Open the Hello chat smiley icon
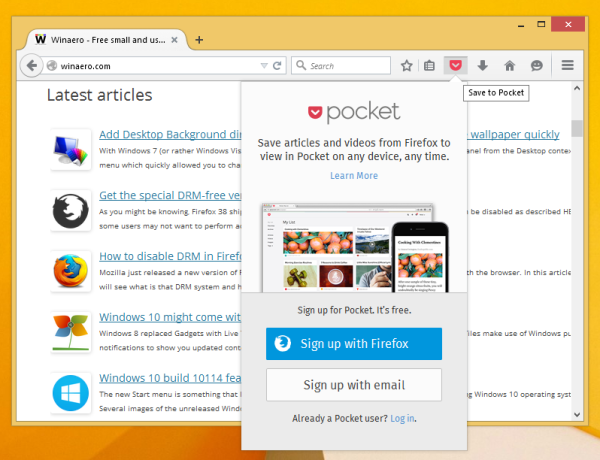Image resolution: width=600 pixels, height=460 pixels. pyautogui.click(x=536, y=66)
